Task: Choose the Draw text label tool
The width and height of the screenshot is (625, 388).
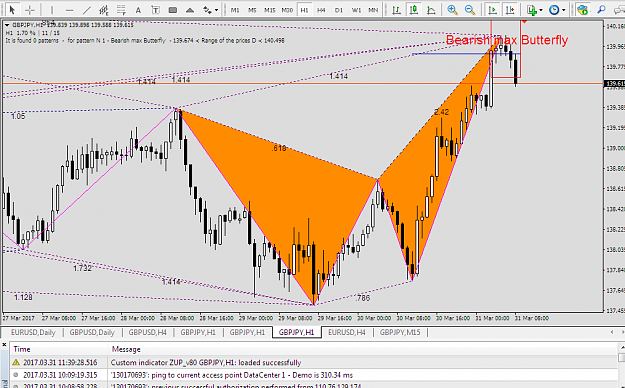Action: pyautogui.click(x=155, y=10)
